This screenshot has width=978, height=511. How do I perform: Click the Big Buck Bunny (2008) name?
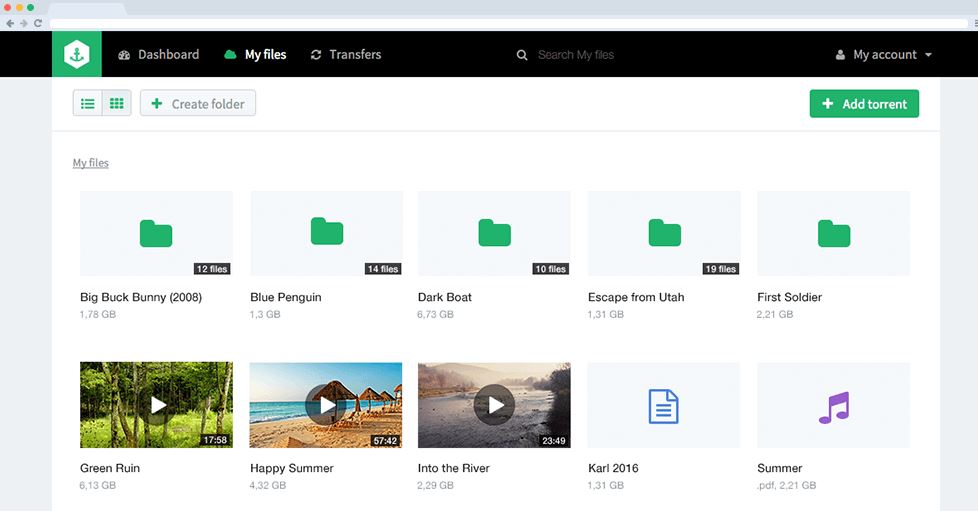(141, 298)
